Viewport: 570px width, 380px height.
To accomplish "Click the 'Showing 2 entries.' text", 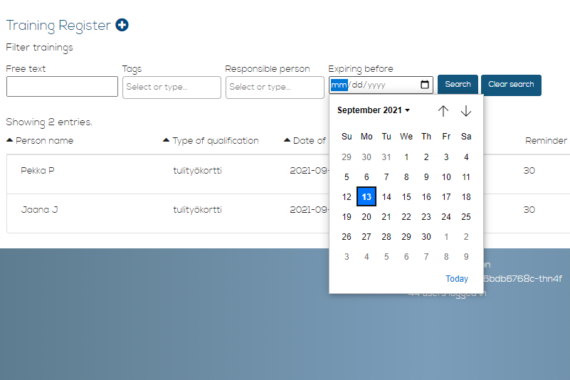I will click(x=49, y=122).
